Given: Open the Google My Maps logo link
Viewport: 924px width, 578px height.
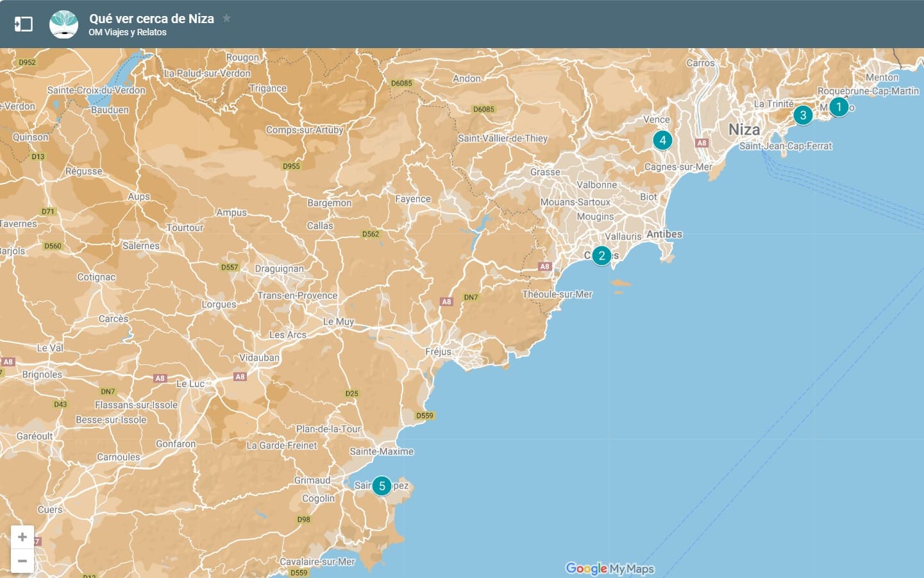Looking at the screenshot, I should click(x=610, y=568).
